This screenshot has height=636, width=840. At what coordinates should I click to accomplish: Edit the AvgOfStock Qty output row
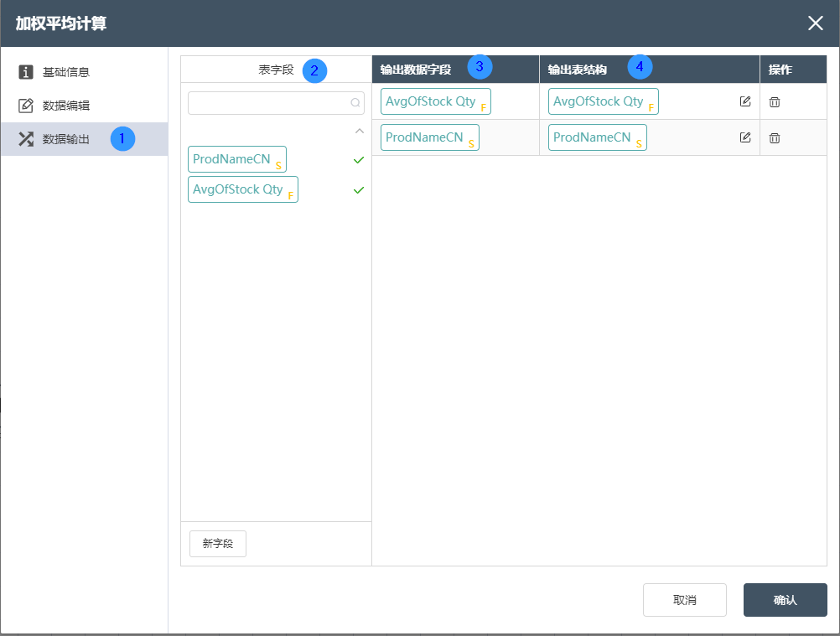[745, 101]
